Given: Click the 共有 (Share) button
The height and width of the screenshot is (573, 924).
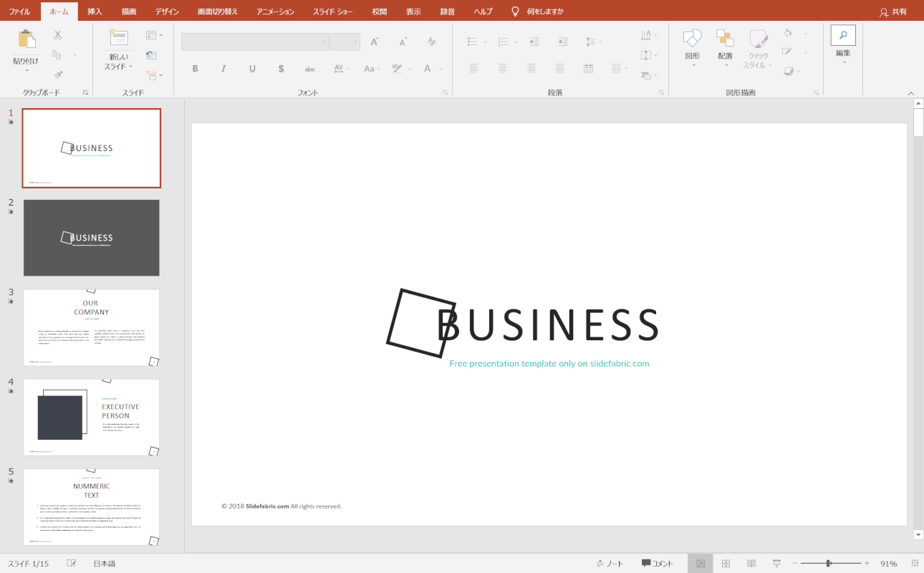Looking at the screenshot, I should click(x=892, y=11).
